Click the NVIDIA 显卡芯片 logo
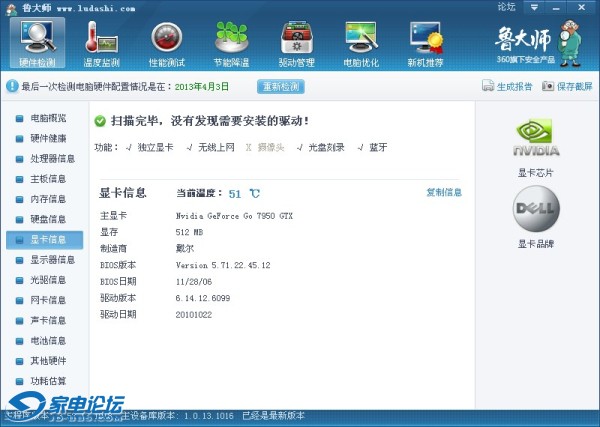Image resolution: width=600 pixels, height=427 pixels. point(536,142)
